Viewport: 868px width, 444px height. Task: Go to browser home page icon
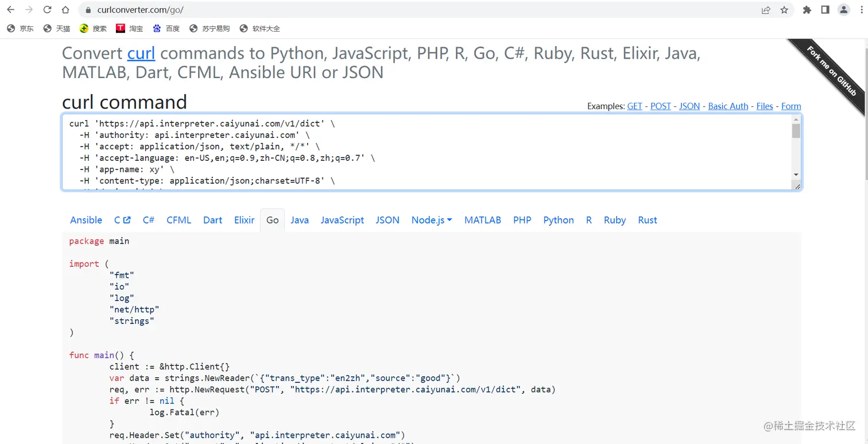click(x=65, y=10)
